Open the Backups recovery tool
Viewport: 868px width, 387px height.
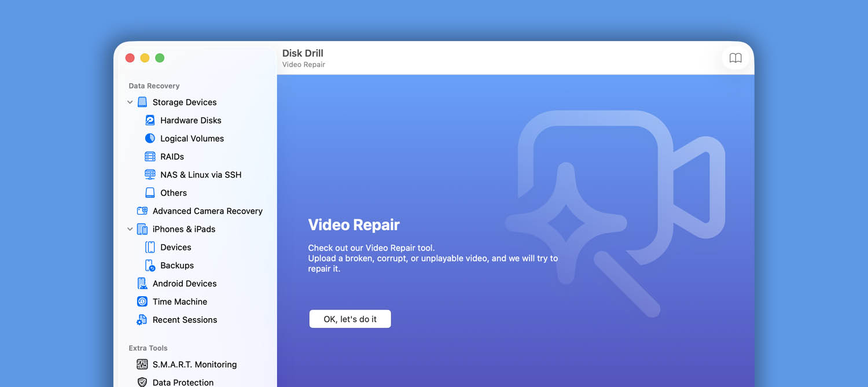point(178,265)
